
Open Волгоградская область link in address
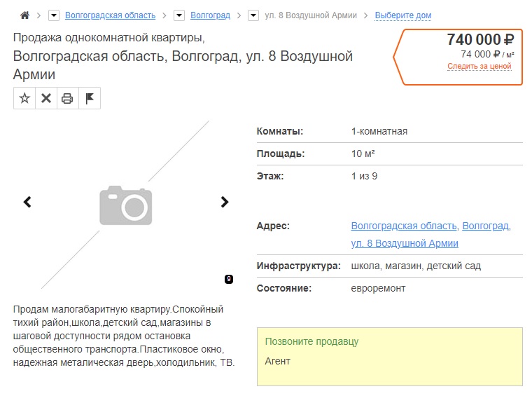[x=404, y=226]
